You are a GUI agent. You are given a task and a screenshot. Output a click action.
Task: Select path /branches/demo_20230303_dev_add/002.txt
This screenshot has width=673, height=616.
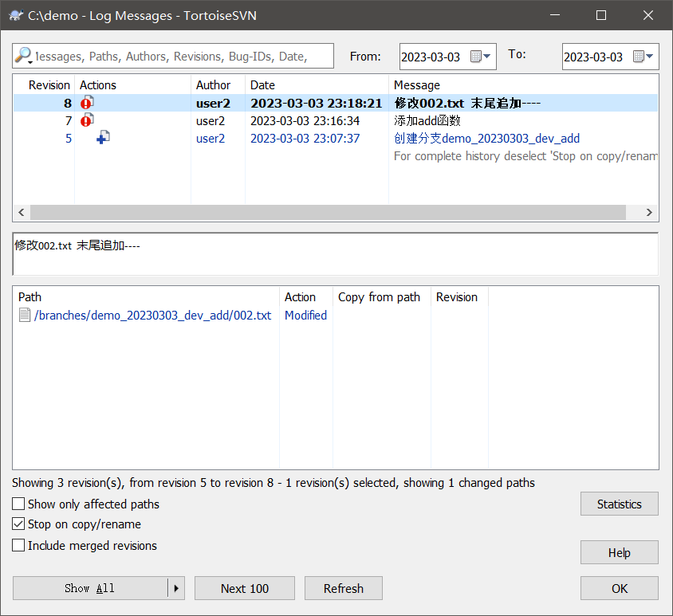152,315
